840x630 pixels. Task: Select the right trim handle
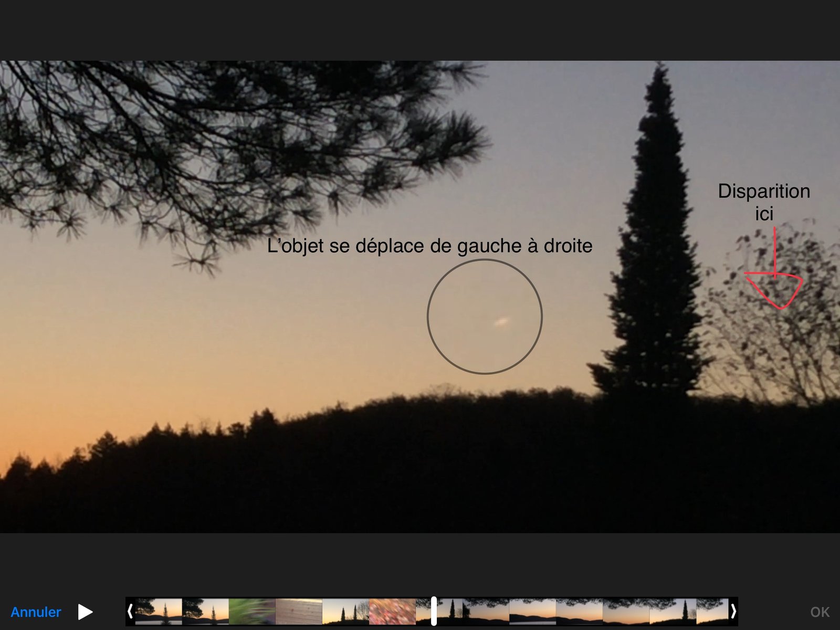tap(733, 612)
